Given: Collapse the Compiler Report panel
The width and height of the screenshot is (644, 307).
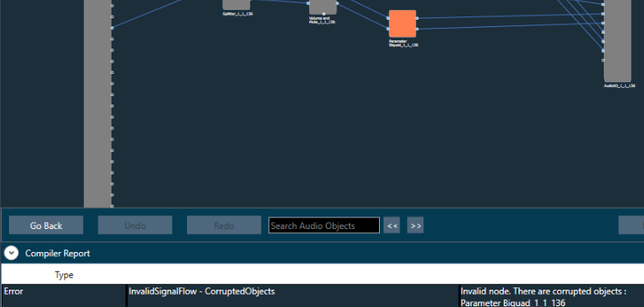Looking at the screenshot, I should pos(11,253).
